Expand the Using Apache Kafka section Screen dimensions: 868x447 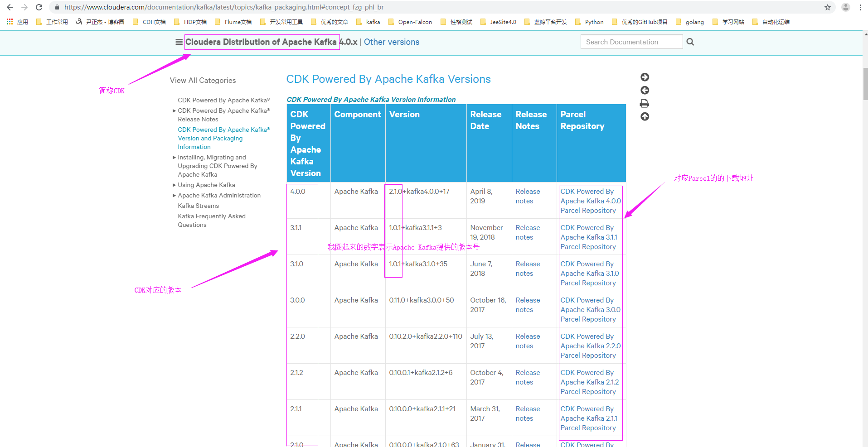coord(174,185)
